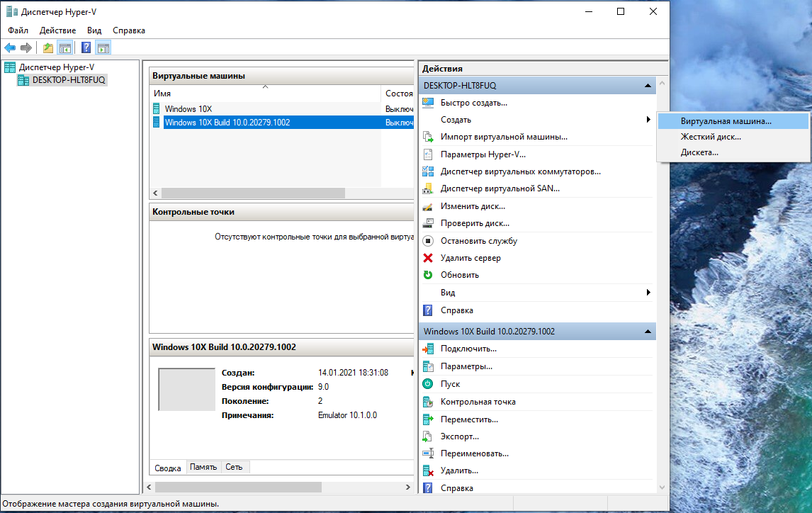Image resolution: width=812 pixels, height=513 pixels.
Task: Click the green Пуск power icon
Action: tap(428, 383)
